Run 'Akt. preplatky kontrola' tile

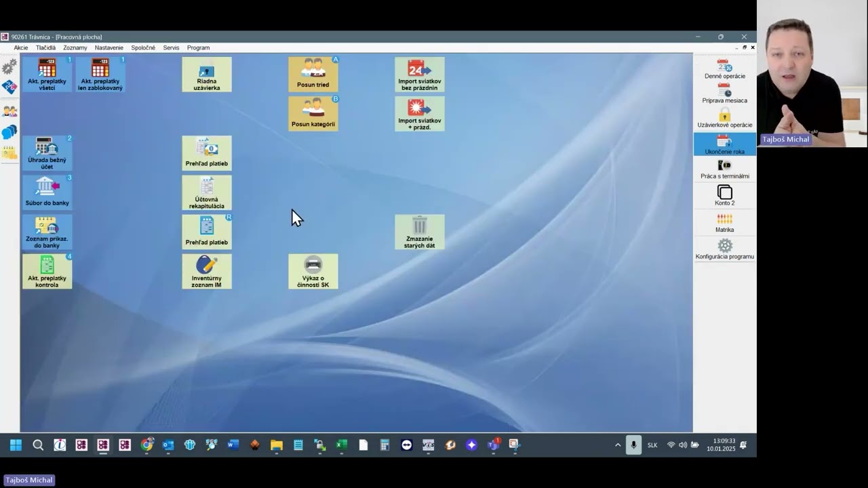coord(47,271)
